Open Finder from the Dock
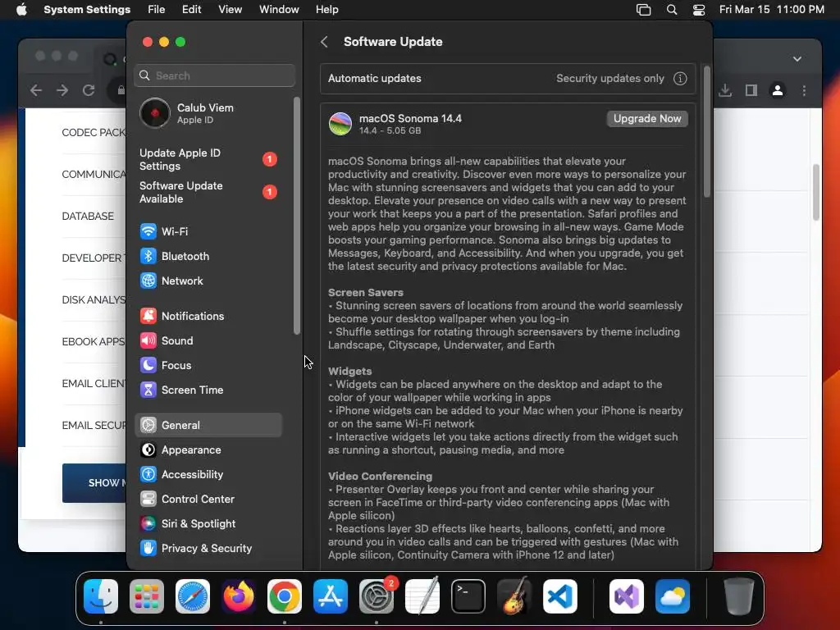 [x=101, y=596]
